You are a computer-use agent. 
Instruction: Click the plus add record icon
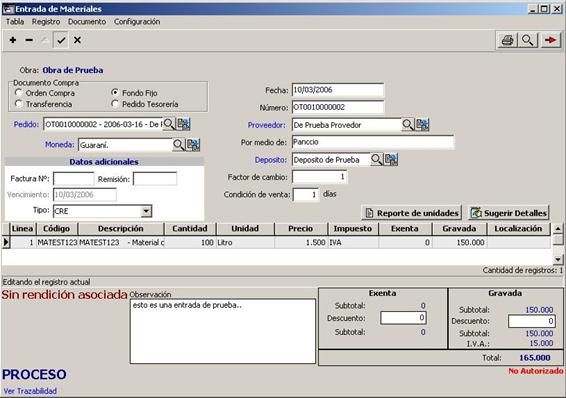[13, 40]
